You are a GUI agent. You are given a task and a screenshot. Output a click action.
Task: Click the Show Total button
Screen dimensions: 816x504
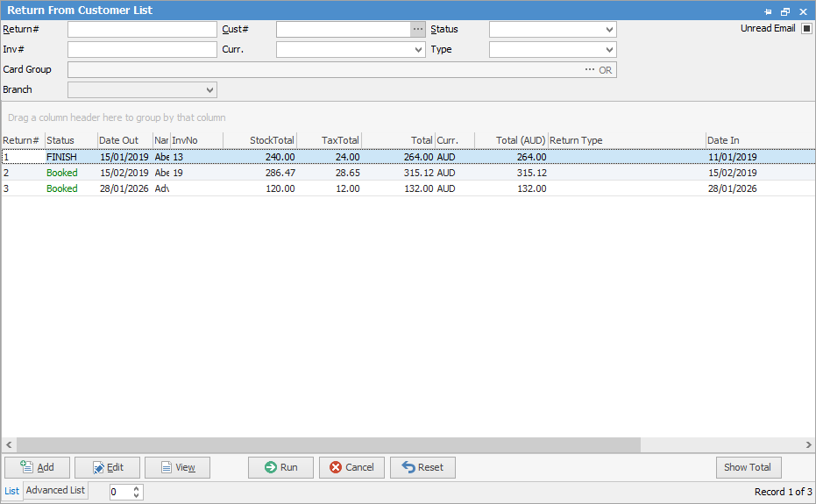pos(749,467)
